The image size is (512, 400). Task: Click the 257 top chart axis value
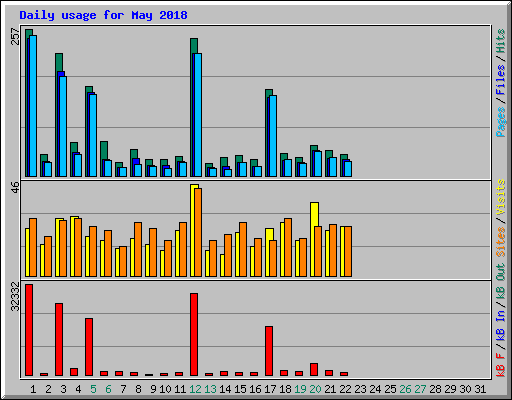(x=15, y=36)
